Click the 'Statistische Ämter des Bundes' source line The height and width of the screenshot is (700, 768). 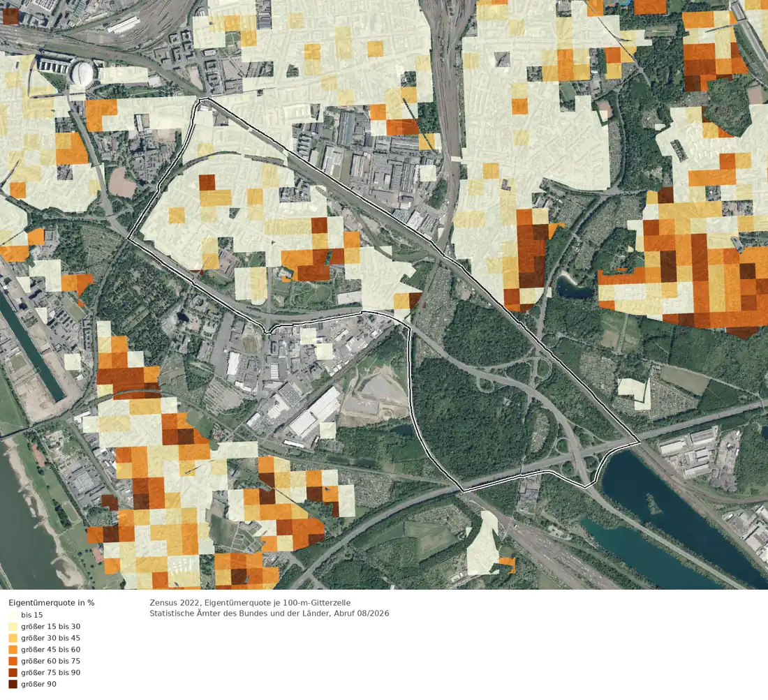tap(269, 613)
